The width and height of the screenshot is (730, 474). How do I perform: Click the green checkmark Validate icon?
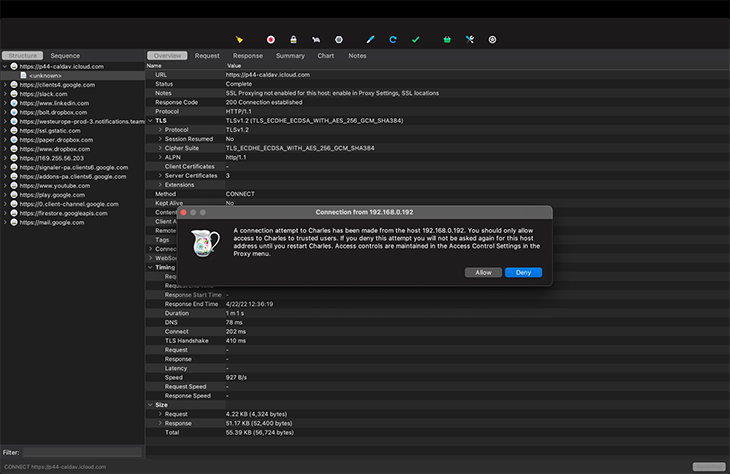click(416, 40)
